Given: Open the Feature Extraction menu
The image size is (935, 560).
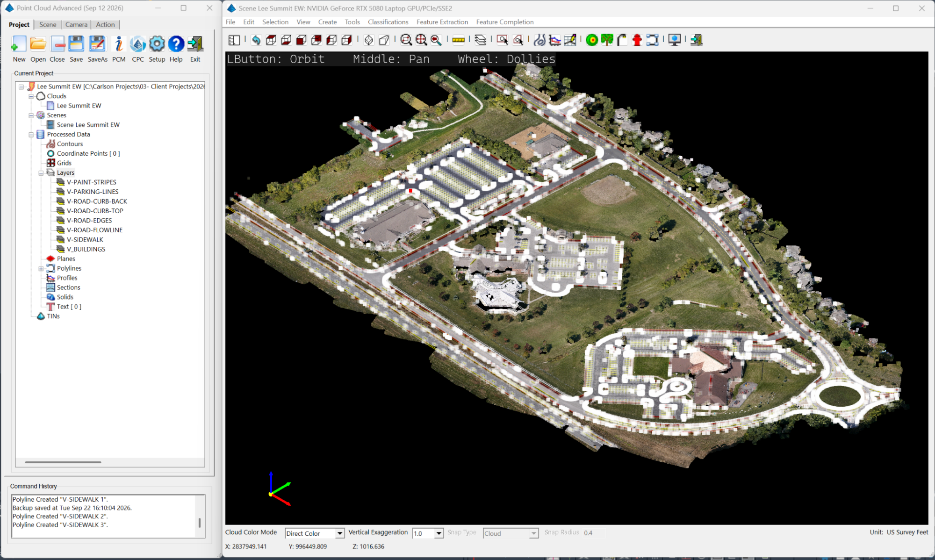Looking at the screenshot, I should 442,22.
